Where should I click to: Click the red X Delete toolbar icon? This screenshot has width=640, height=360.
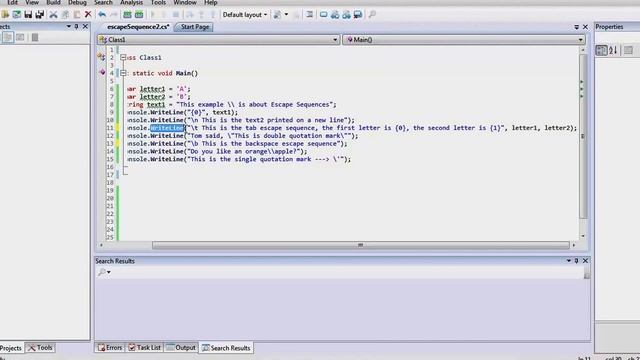(88, 15)
